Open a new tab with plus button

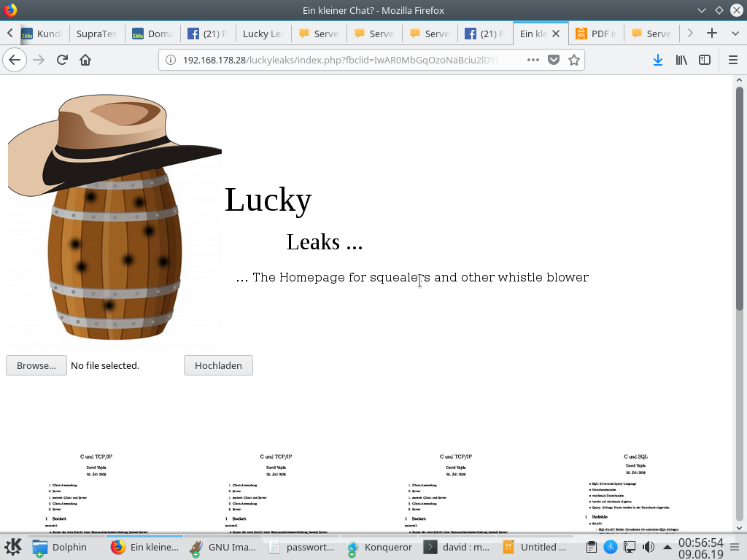pos(712,33)
